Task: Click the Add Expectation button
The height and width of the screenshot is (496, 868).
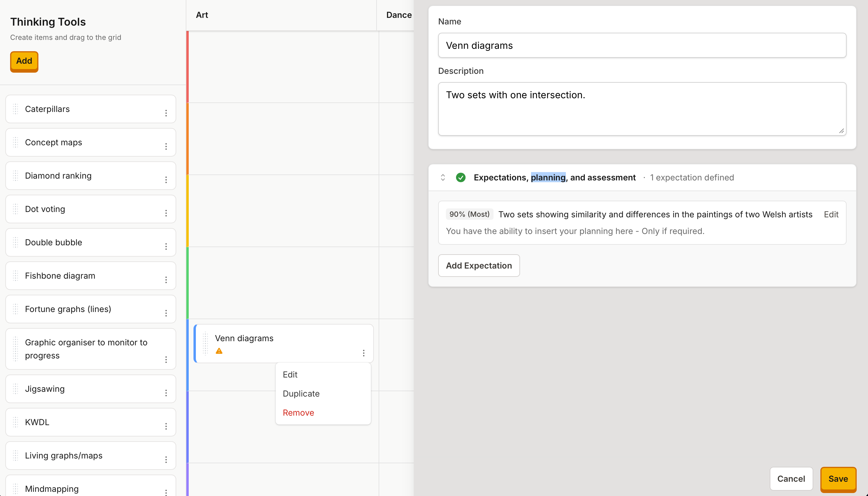Action: (479, 265)
